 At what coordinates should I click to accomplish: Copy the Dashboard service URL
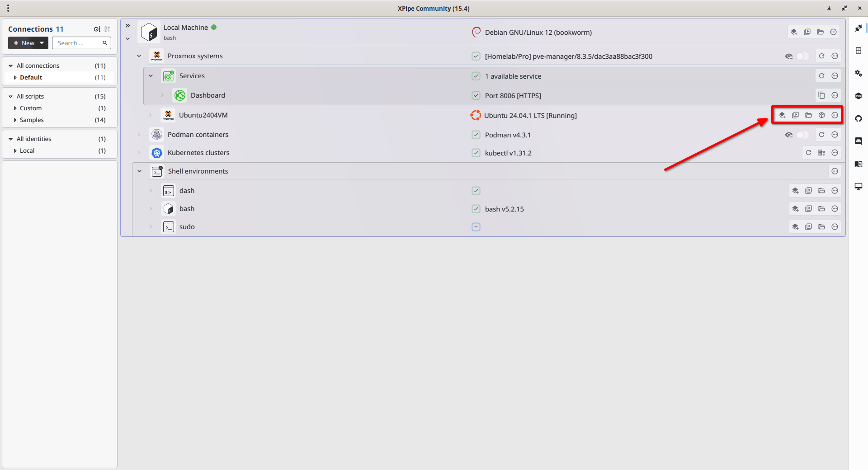(821, 95)
